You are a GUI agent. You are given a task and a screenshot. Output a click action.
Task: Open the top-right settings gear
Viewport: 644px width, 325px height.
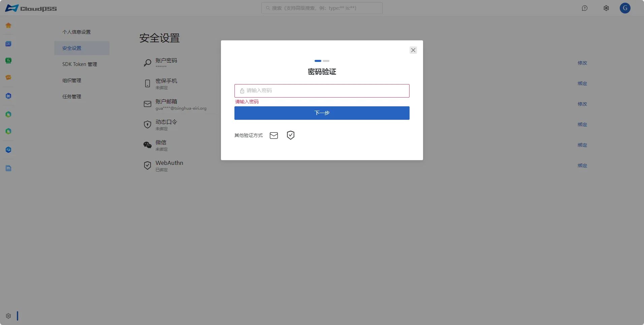coord(606,8)
